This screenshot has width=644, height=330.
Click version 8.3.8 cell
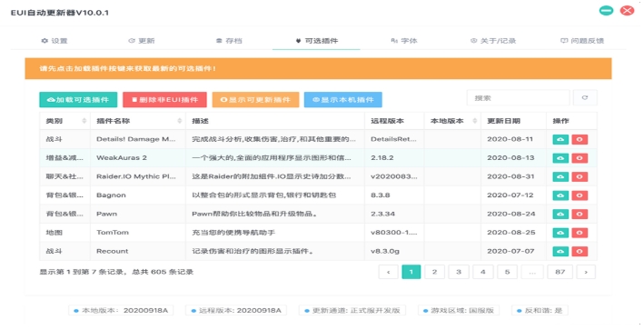coord(394,195)
